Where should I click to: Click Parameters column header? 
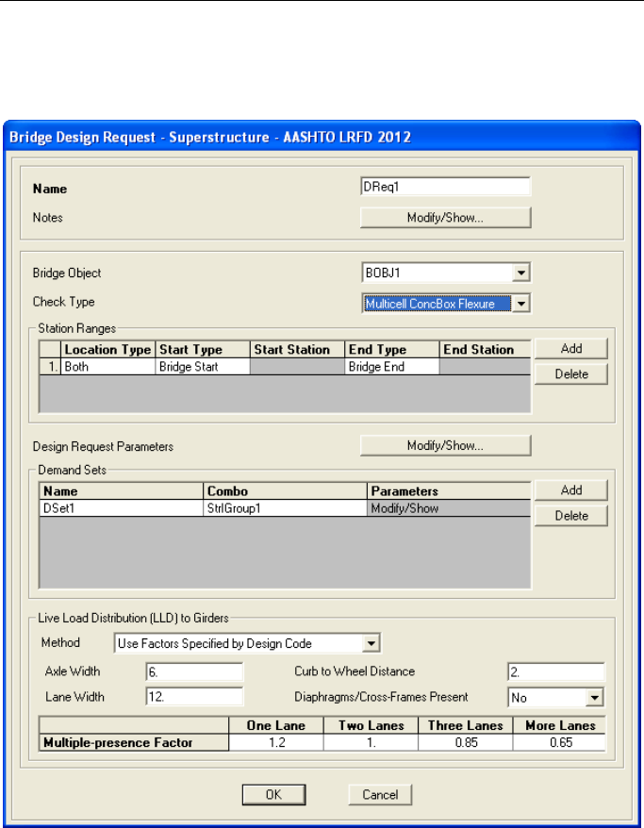pos(449,491)
